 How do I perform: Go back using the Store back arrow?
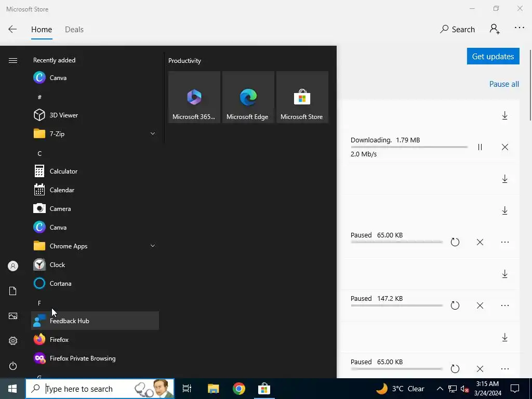(x=12, y=29)
